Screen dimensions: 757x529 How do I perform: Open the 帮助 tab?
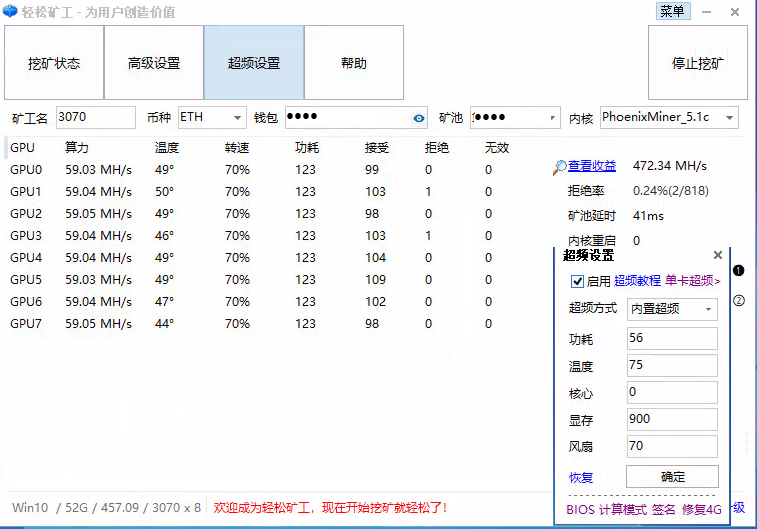[x=354, y=63]
